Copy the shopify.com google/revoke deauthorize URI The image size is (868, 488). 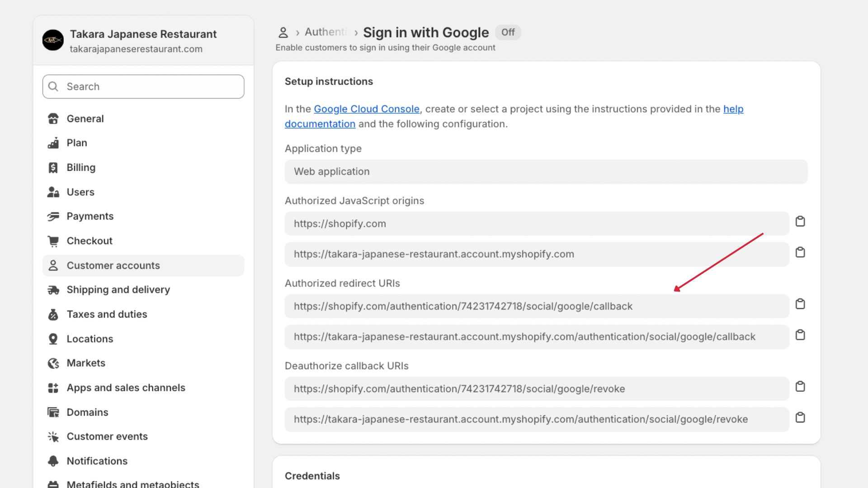800,387
